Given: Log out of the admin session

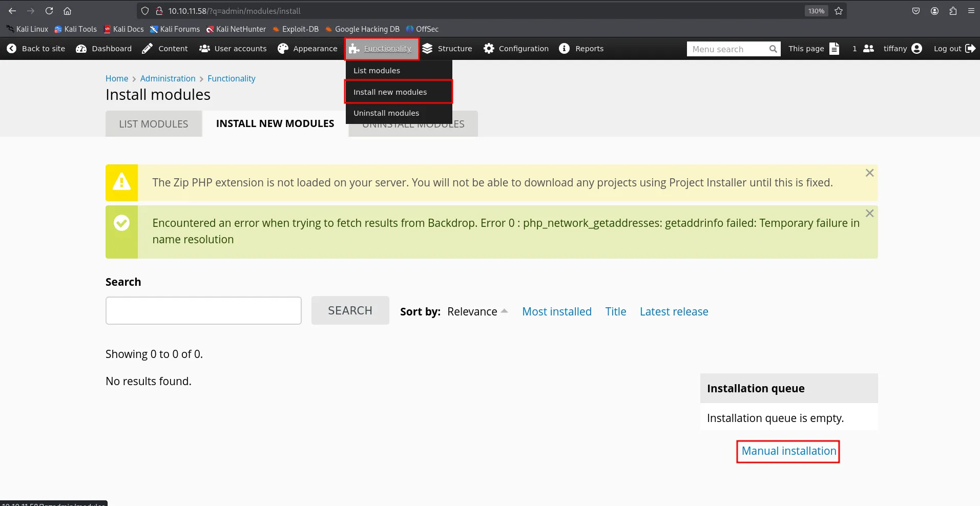Looking at the screenshot, I should coord(954,49).
